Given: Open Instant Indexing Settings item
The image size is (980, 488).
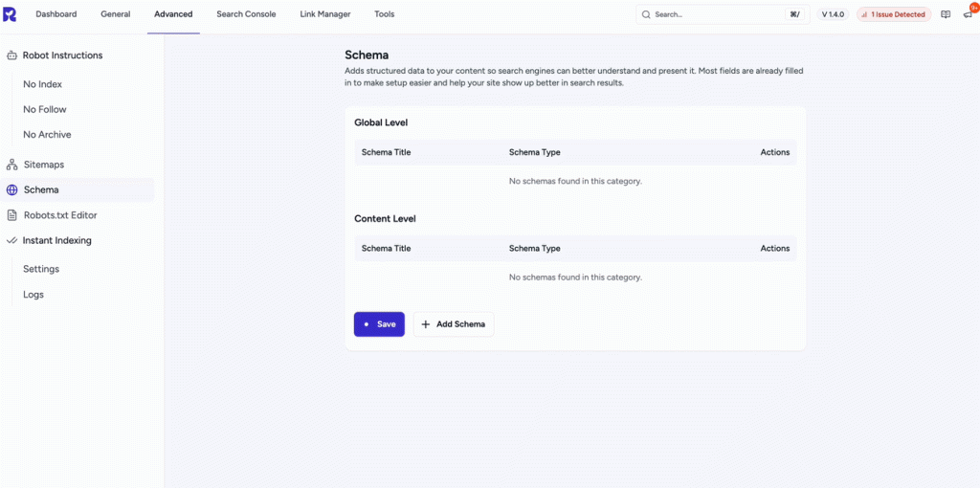Looking at the screenshot, I should pos(41,269).
